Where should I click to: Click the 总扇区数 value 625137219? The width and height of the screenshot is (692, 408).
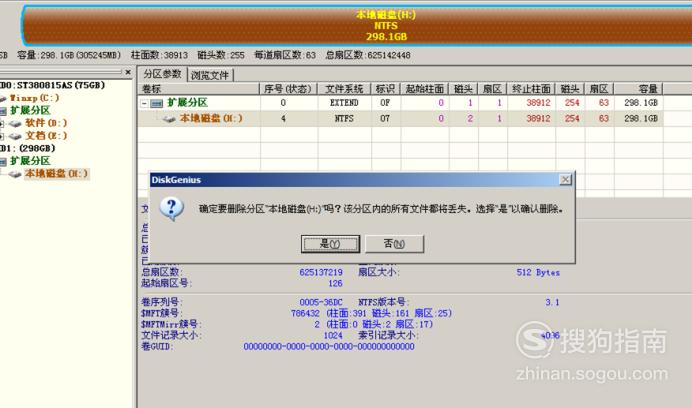(x=321, y=272)
